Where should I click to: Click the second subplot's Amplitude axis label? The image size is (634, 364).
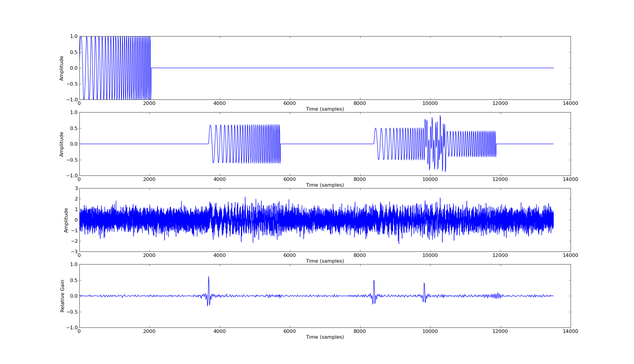click(62, 144)
